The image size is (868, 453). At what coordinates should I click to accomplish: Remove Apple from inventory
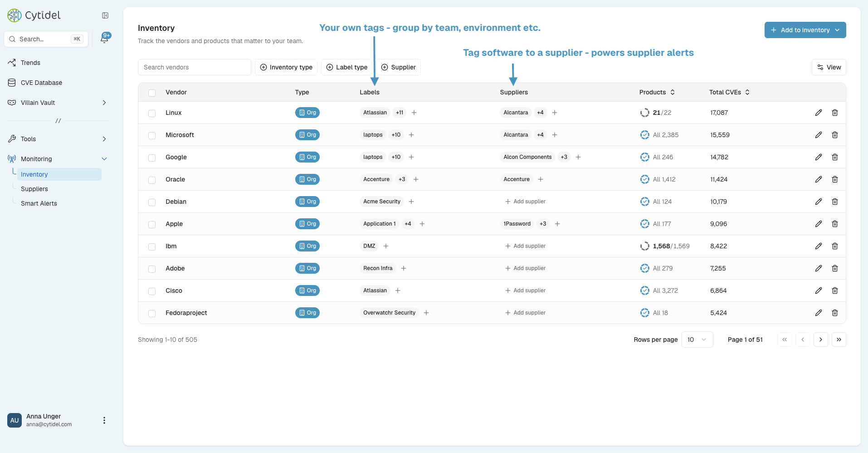[835, 224]
